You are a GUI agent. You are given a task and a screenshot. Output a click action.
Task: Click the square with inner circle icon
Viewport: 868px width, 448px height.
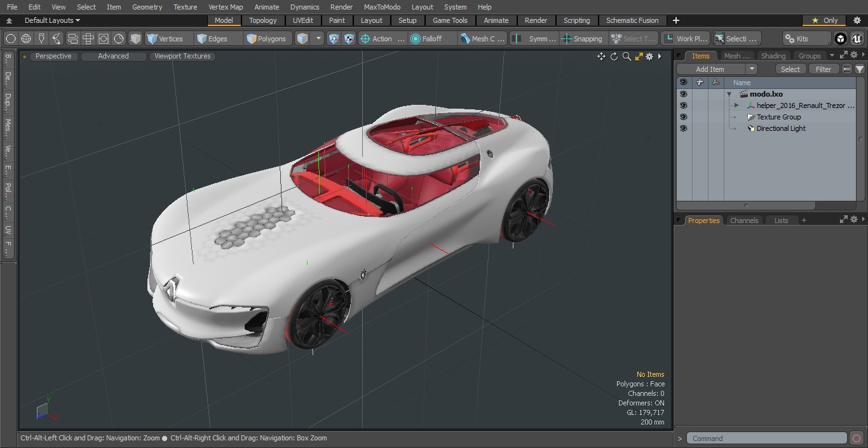pyautogui.click(x=104, y=39)
